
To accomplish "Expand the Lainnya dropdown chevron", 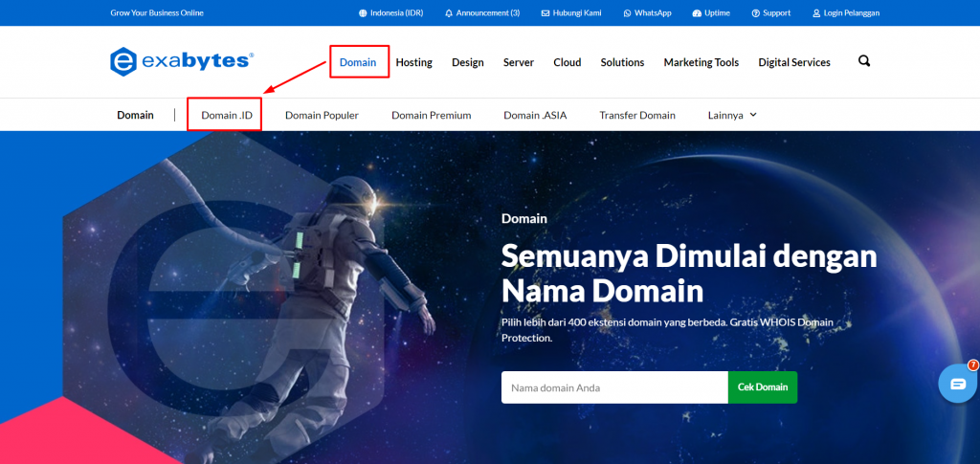I will [x=753, y=114].
